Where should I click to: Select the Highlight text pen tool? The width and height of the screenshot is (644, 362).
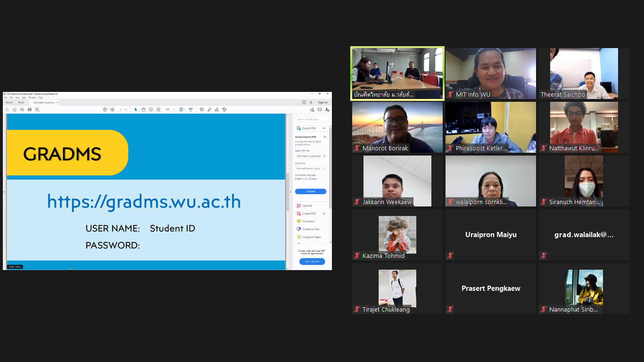[x=209, y=109]
